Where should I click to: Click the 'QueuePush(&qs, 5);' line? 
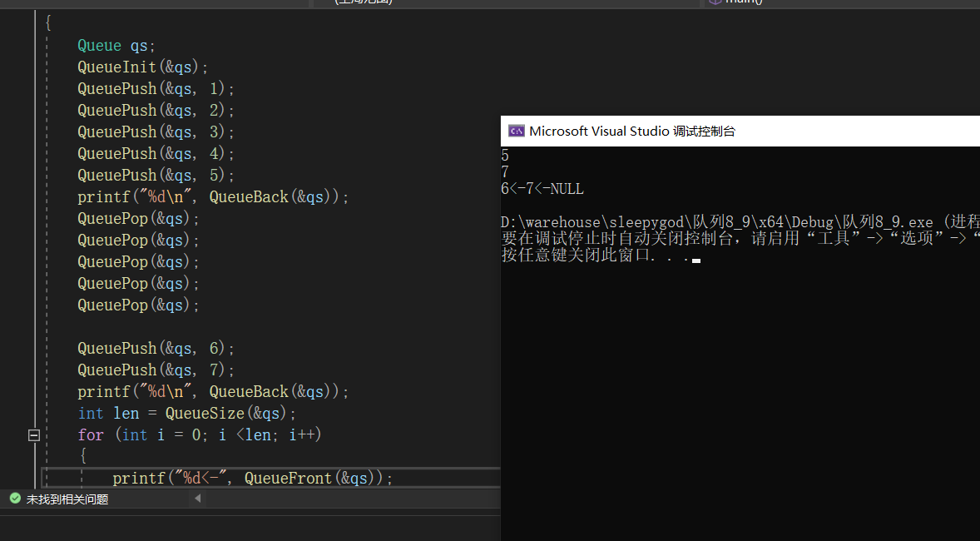(x=156, y=175)
